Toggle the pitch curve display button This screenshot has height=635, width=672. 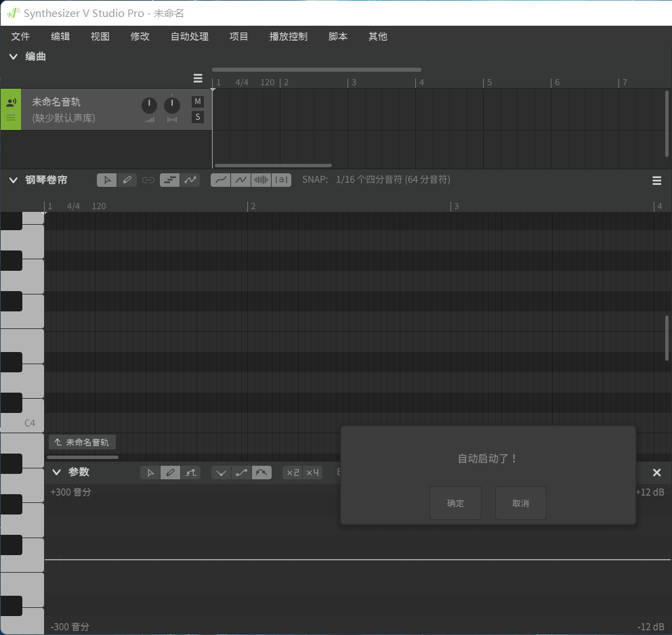[x=221, y=180]
